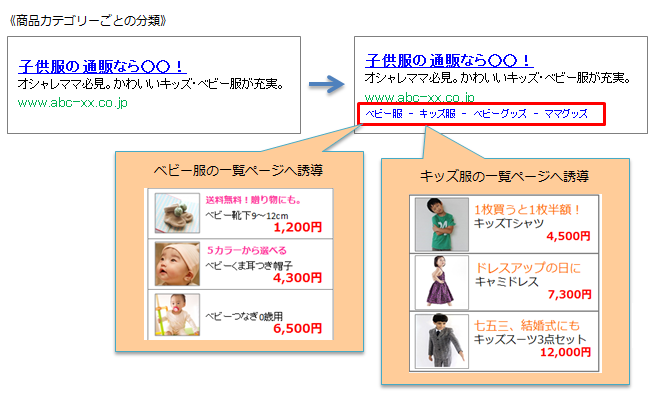Open the キッズ服 sitelink
The image size is (655, 398).
437,114
